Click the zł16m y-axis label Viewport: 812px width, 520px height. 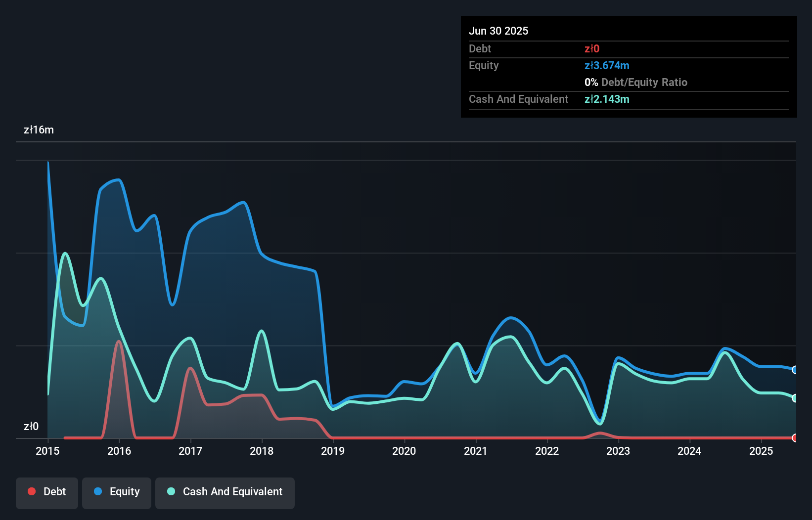click(x=39, y=130)
